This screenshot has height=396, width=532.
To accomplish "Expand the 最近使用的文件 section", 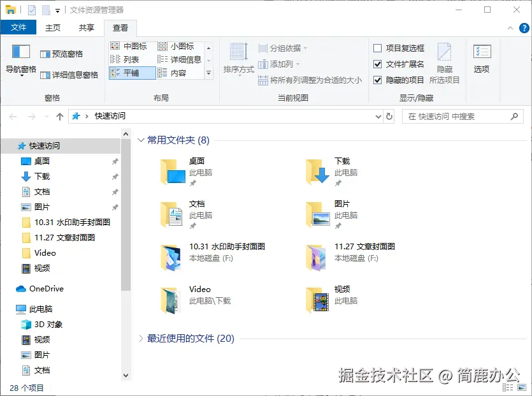I will [x=142, y=340].
